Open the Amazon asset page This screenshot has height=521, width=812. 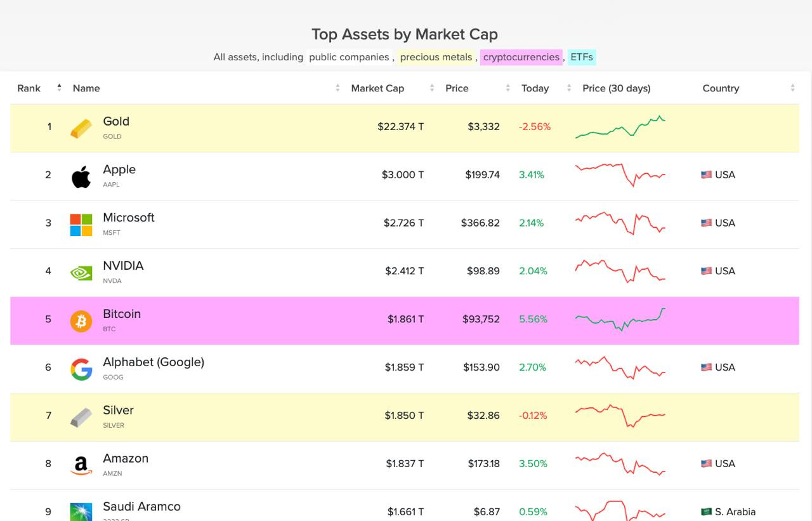point(126,459)
